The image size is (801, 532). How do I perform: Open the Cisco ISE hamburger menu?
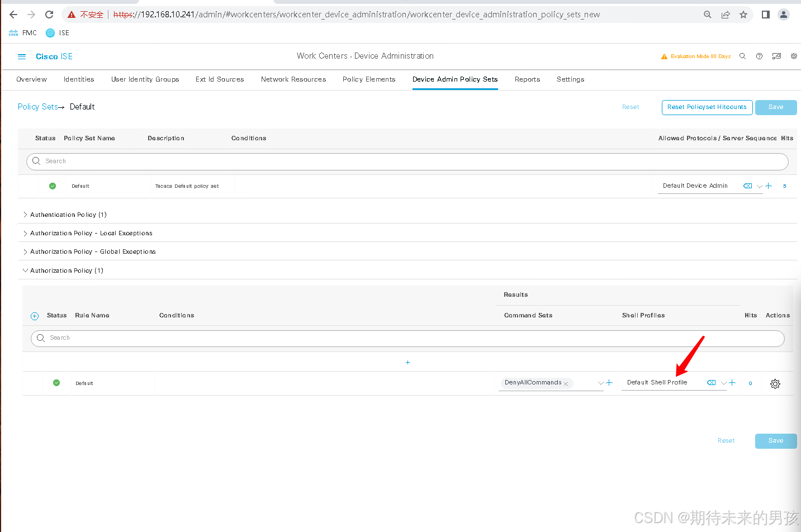pyautogui.click(x=22, y=56)
